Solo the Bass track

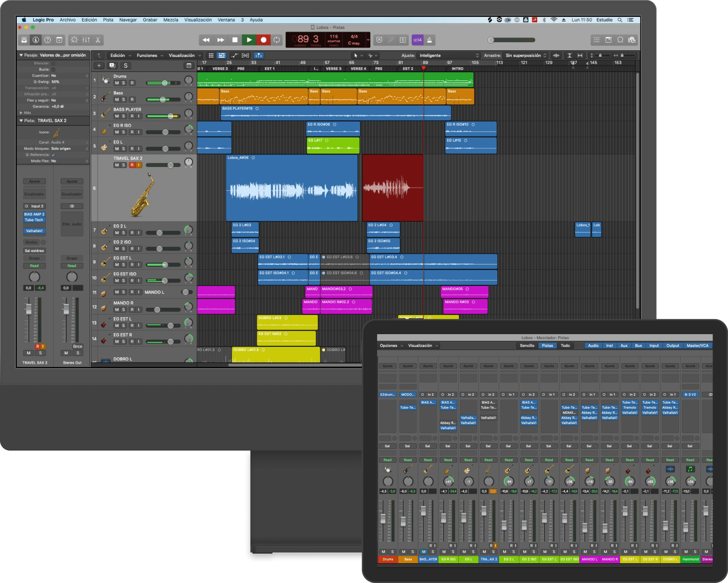tap(124, 100)
